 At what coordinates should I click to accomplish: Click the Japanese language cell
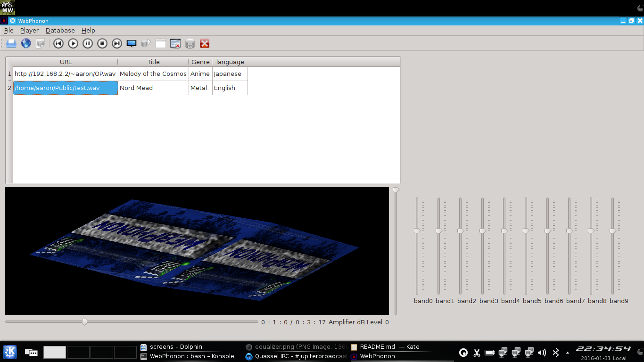pyautogui.click(x=230, y=74)
